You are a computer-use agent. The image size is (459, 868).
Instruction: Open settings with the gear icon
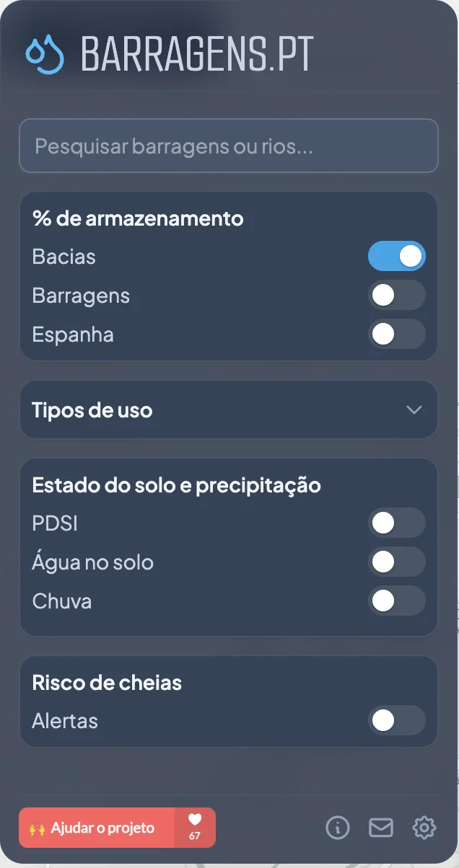coord(424,828)
